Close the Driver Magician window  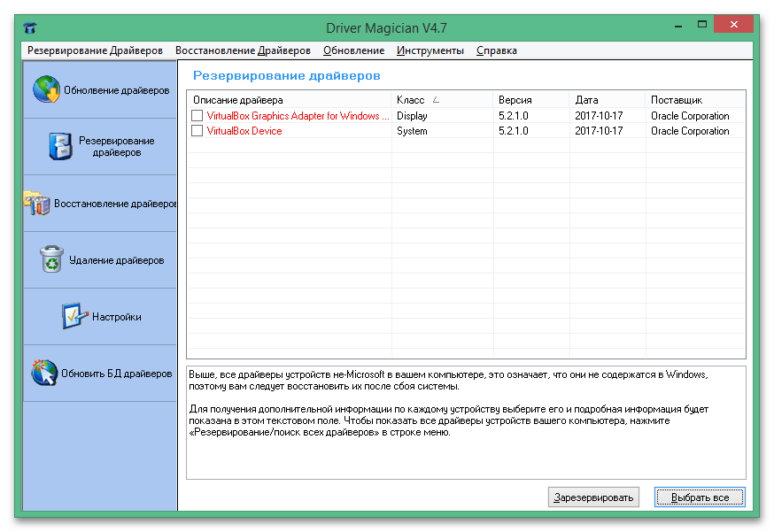733,24
